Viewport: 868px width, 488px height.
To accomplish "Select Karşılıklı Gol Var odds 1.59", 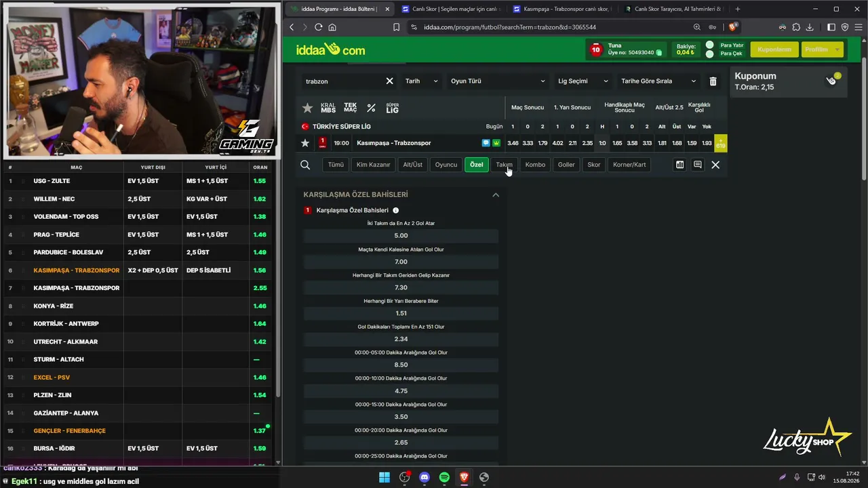I will point(692,143).
